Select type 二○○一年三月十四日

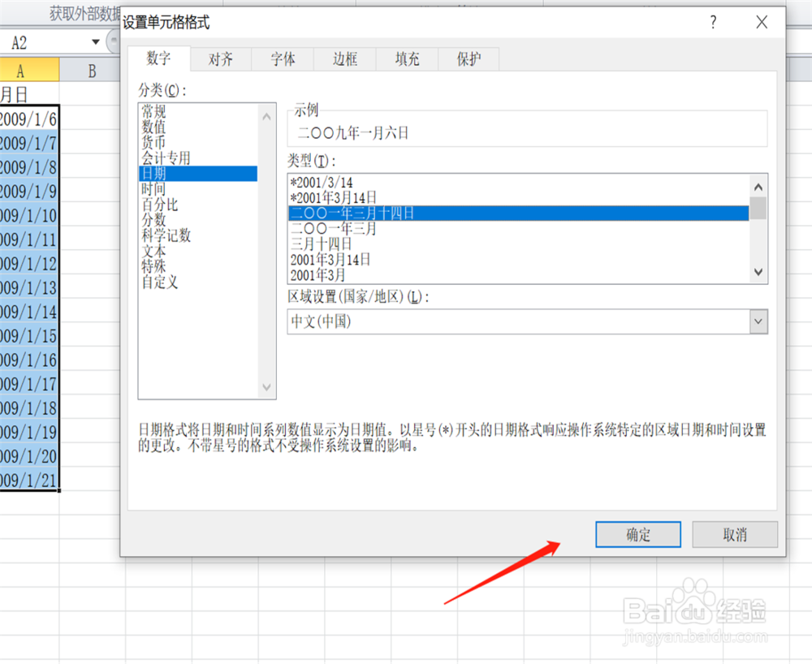coord(518,213)
